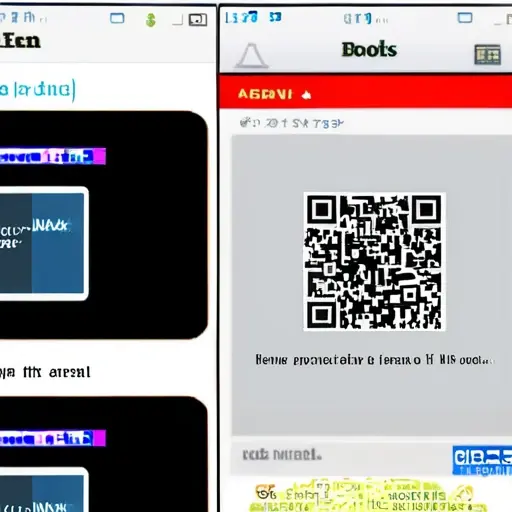Image resolution: width=512 pixels, height=512 pixels.
Task: Open the blue link text under left header
Action: [x=38, y=90]
